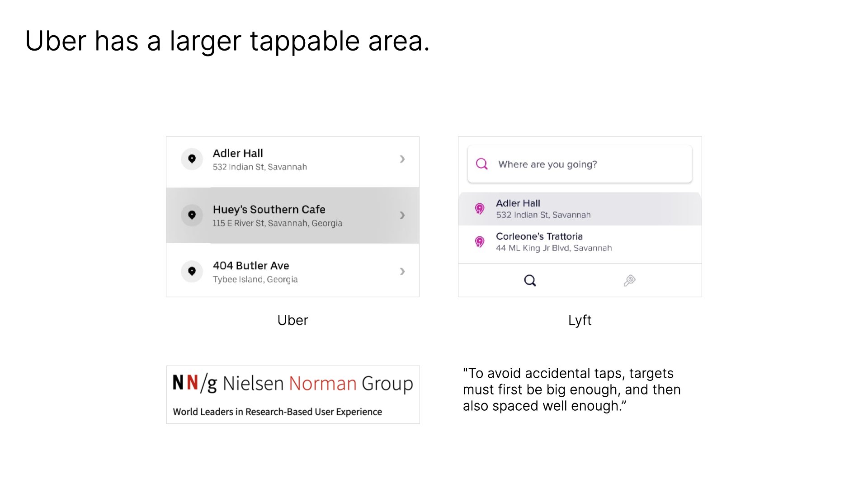This screenshot has height=488, width=868.
Task: Click the slide title 'Uber has a larger tappable area.'
Action: [227, 41]
